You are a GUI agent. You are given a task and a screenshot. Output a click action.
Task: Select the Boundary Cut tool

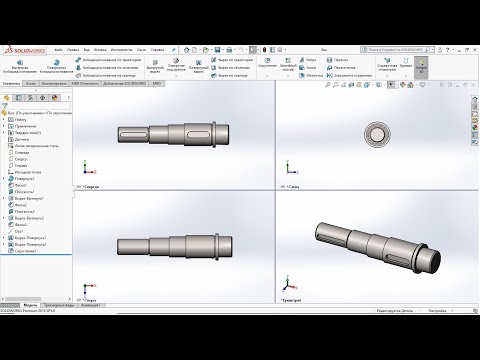(229, 76)
